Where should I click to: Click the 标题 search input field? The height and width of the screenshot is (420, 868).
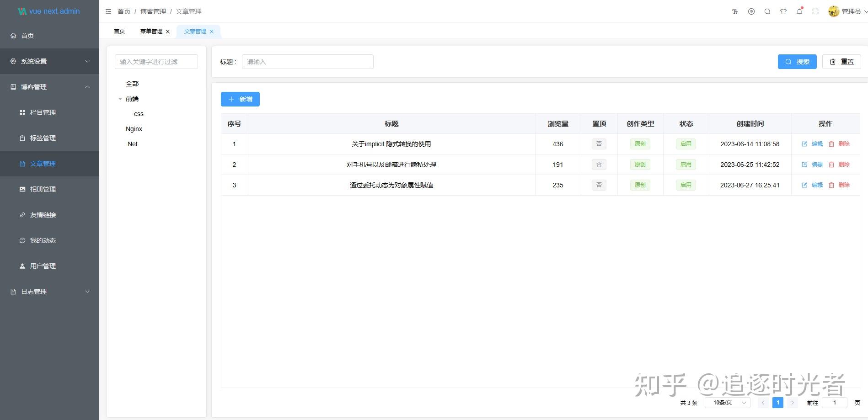pyautogui.click(x=307, y=61)
